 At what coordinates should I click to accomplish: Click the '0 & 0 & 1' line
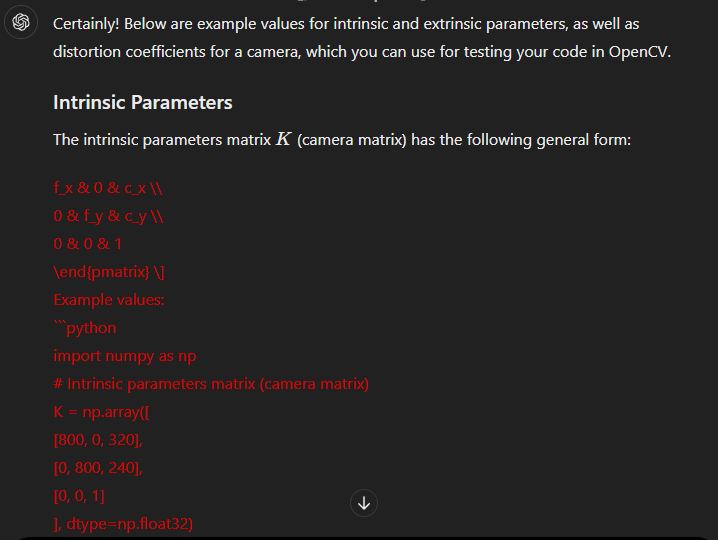tap(88, 243)
